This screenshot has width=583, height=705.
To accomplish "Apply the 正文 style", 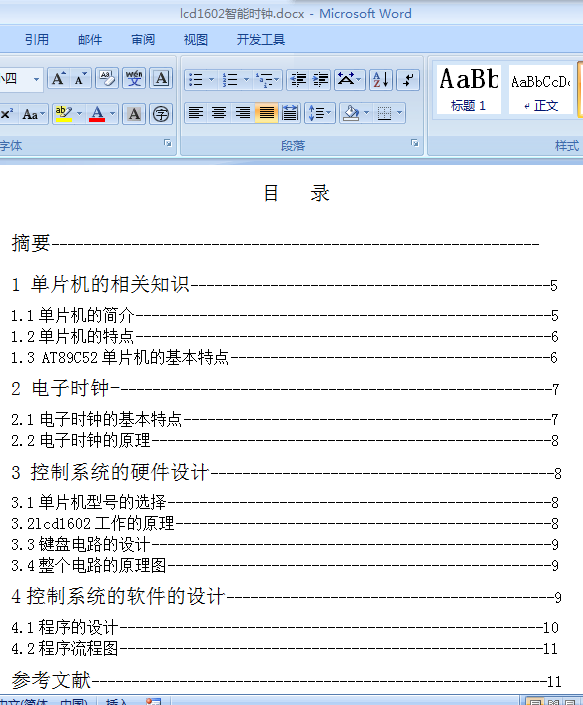I will point(541,89).
